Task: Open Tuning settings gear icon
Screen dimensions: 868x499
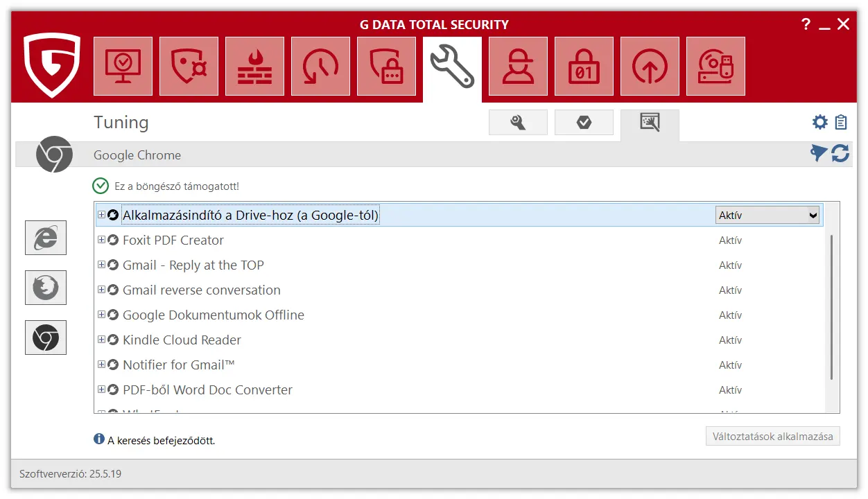Action: [820, 123]
